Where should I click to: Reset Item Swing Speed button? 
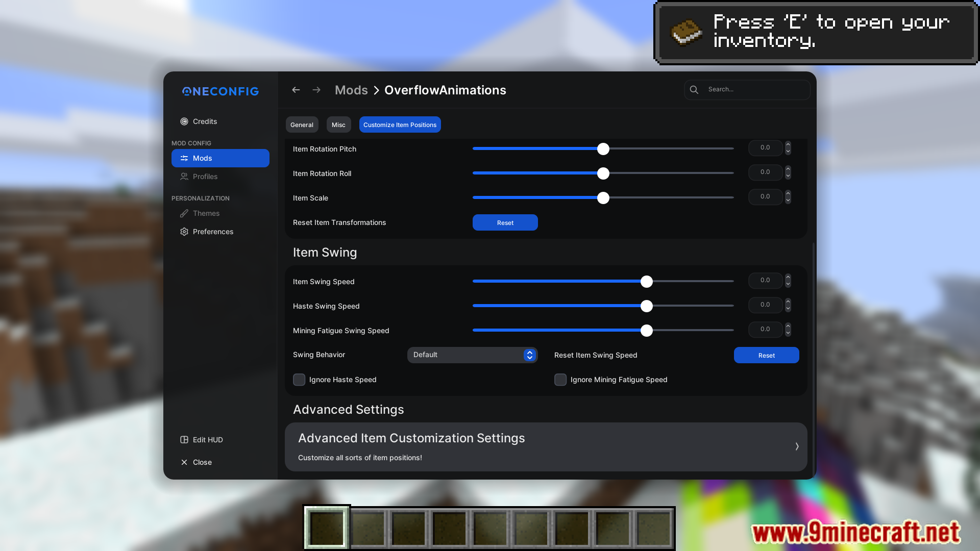tap(767, 355)
